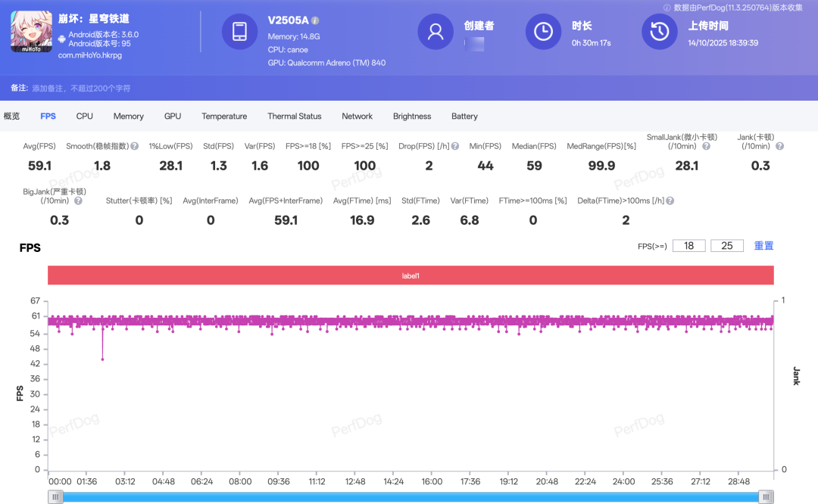
Task: Click the creator user profile icon
Action: point(436,32)
